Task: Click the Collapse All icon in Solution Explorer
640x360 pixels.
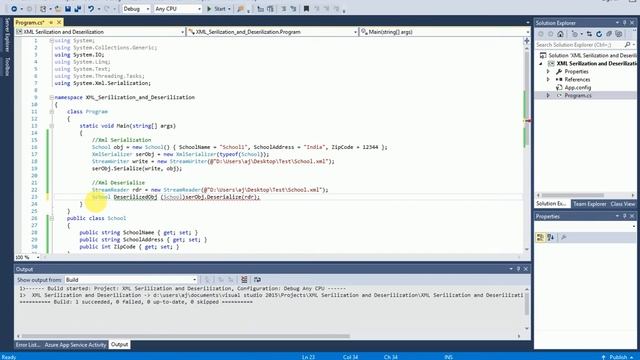Action: (609, 34)
